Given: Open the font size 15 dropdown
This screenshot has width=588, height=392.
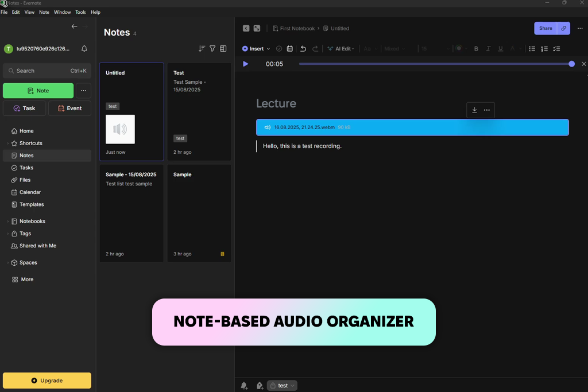Looking at the screenshot, I should [x=435, y=49].
